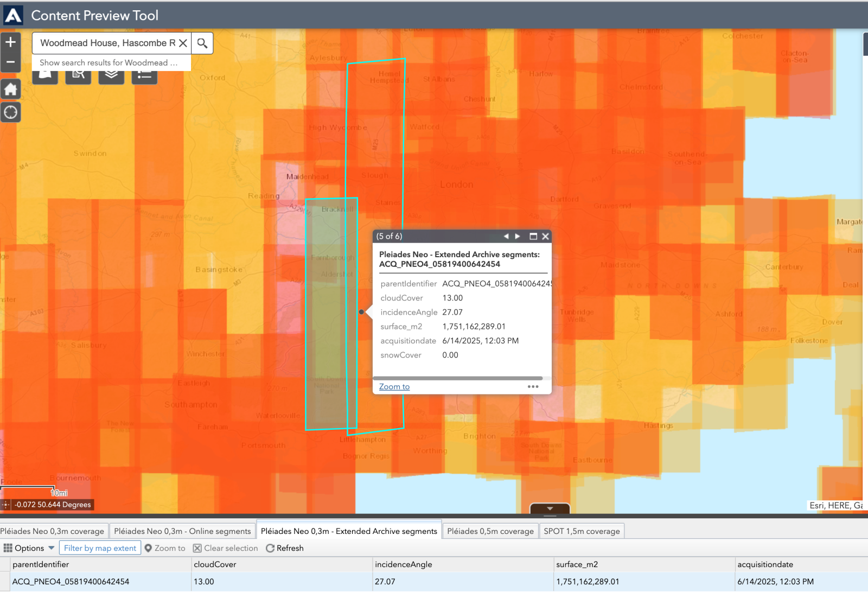Viewport: 868px width, 592px height.
Task: Switch to Pléiades 0,5m coverage tab
Action: [x=490, y=531]
